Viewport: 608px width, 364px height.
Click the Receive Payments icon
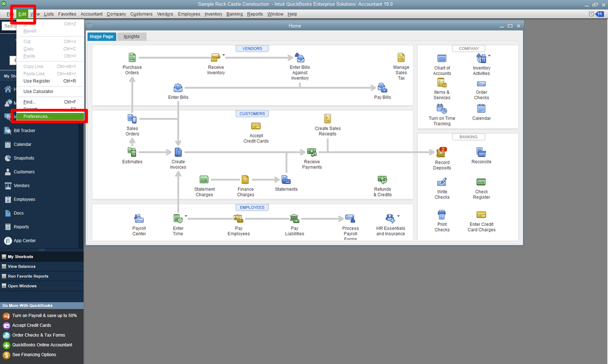[x=312, y=152]
